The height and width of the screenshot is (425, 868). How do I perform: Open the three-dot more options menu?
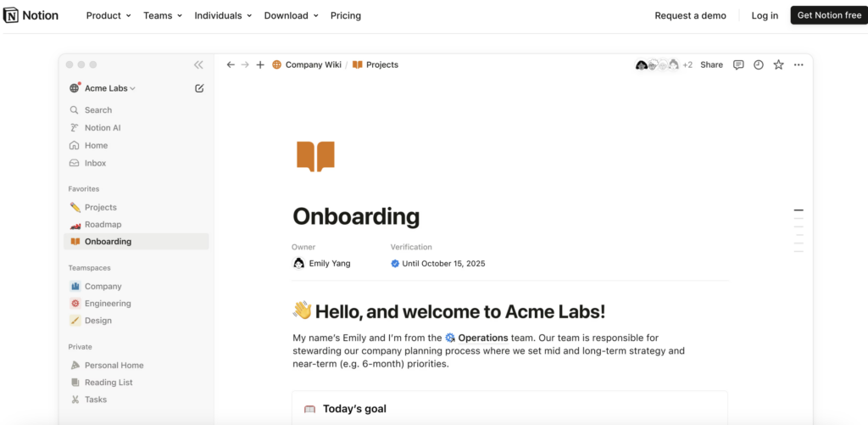coord(798,64)
